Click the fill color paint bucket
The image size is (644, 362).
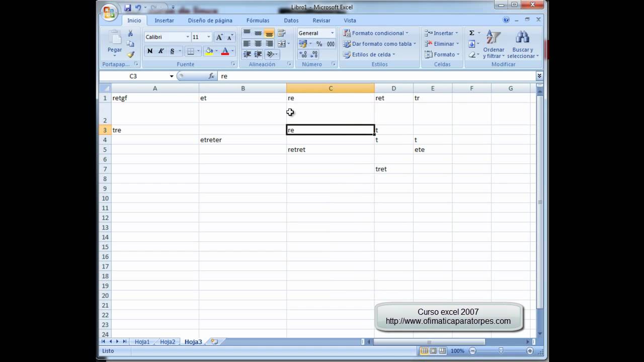coord(209,51)
